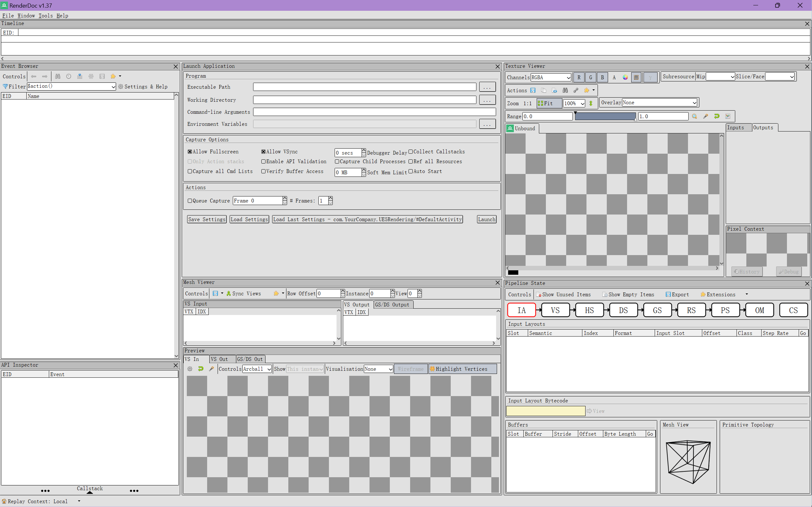This screenshot has width=812, height=507.
Task: Disable the Allow Fullscreen checkbox
Action: (x=190, y=152)
